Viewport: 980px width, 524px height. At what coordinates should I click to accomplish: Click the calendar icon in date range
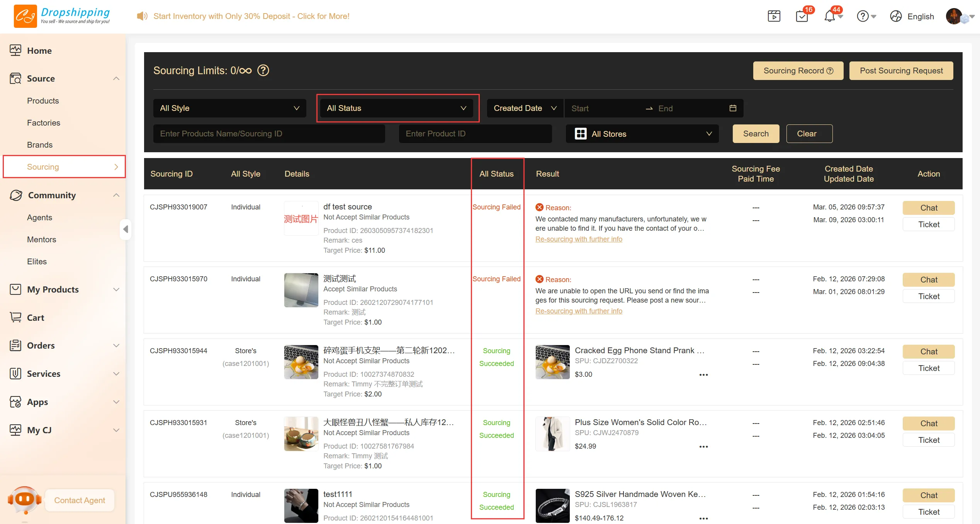coord(733,108)
